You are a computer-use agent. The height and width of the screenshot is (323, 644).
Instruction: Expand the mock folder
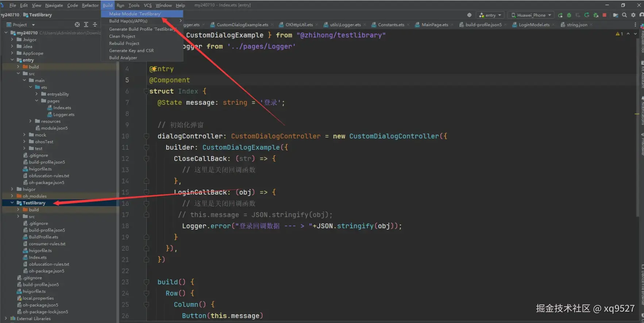(x=24, y=135)
